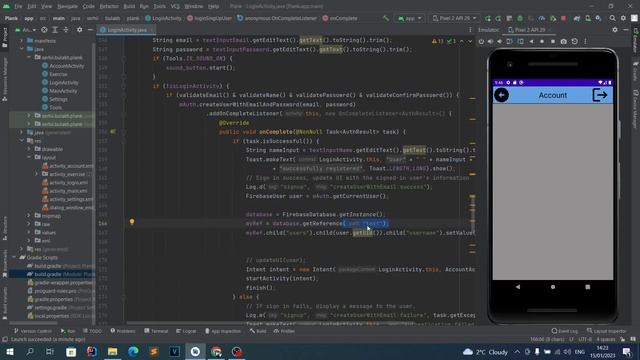Tap the back arrow in the Account app

502,95
